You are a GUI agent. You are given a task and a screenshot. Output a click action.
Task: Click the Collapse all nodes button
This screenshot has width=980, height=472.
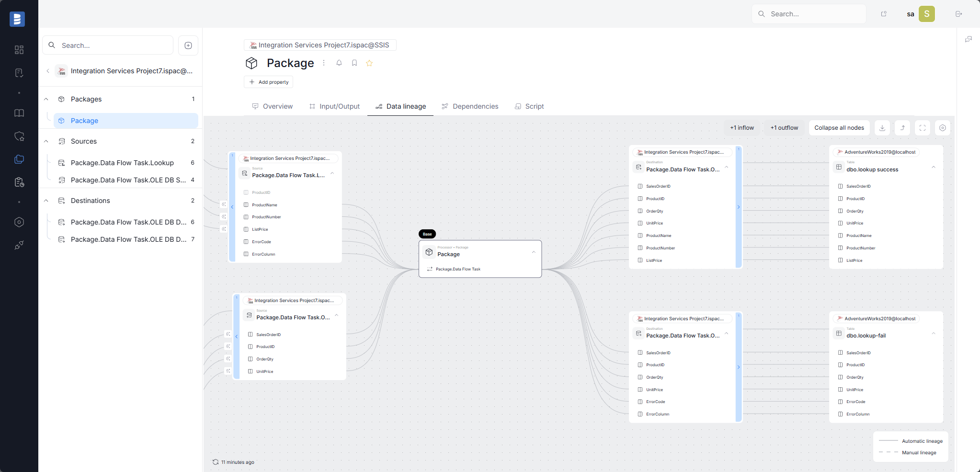point(839,128)
